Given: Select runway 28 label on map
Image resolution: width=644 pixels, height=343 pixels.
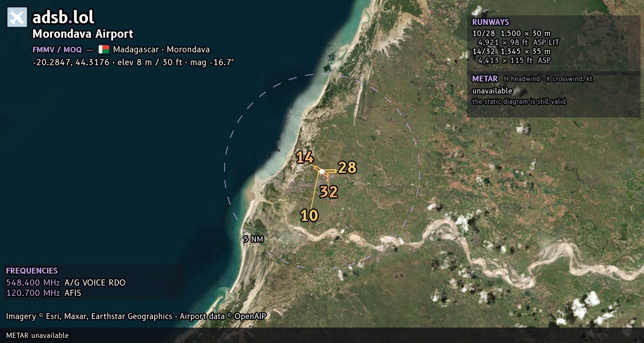Looking at the screenshot, I should (347, 168).
